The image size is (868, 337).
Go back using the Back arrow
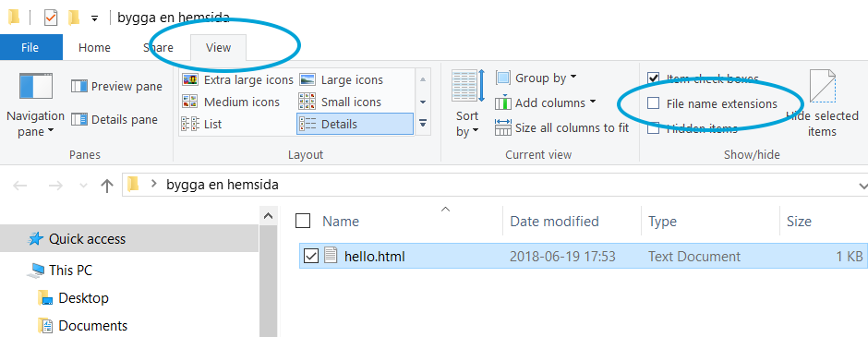tap(20, 186)
